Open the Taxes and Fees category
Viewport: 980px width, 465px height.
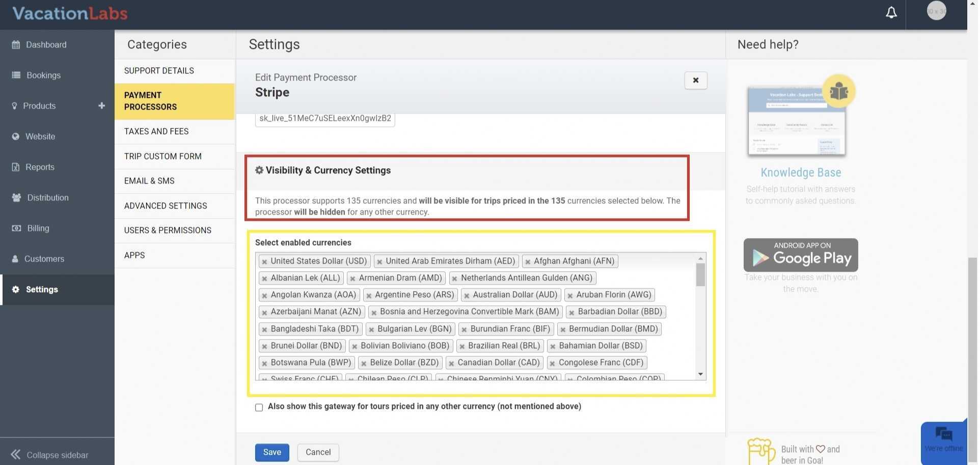click(156, 132)
